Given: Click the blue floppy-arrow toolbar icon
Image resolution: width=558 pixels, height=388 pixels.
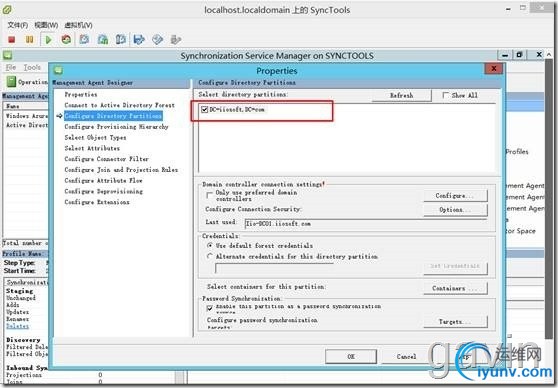Looking at the screenshot, I should click(139, 40).
